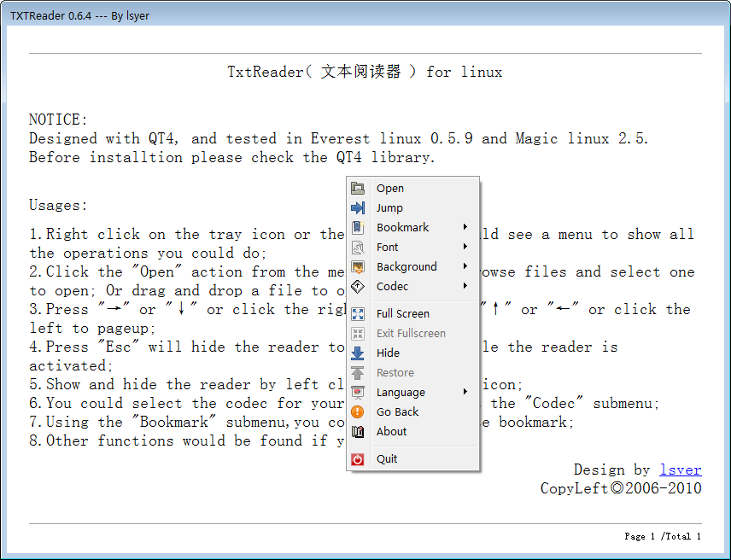The image size is (731, 560).
Task: Click the CopyLeft 2006-2010 text
Action: [x=621, y=488]
